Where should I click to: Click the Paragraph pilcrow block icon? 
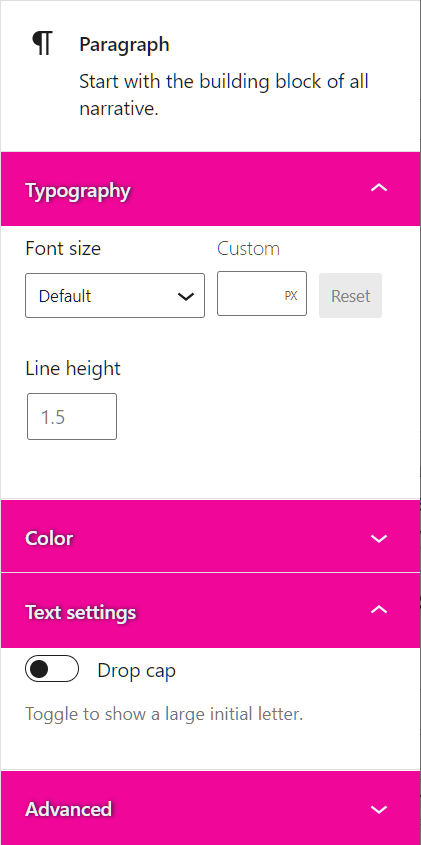click(x=42, y=44)
